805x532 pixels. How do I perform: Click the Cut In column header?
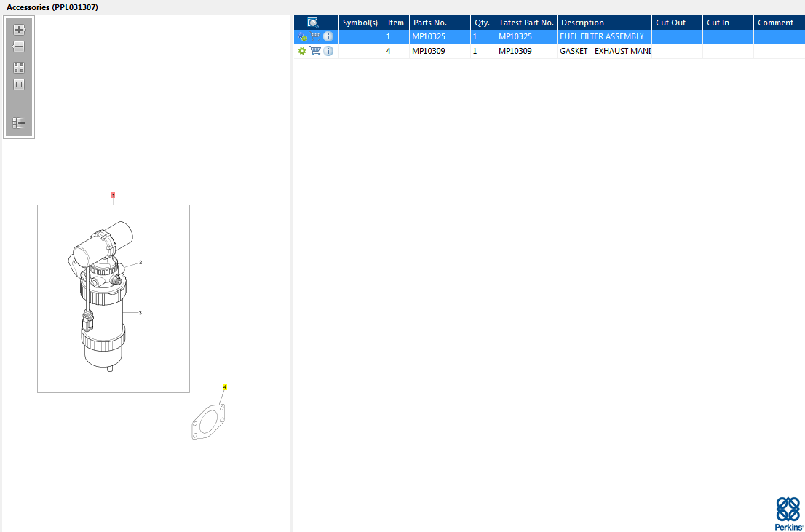coord(728,23)
